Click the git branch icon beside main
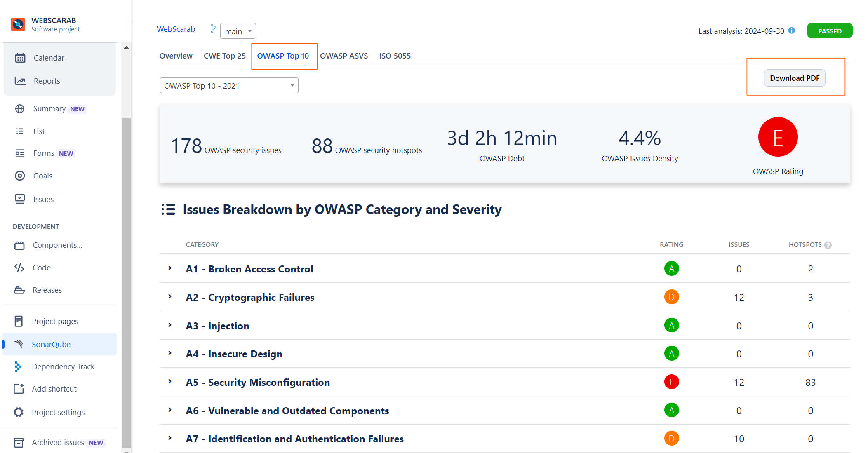The width and height of the screenshot is (868, 453). click(x=213, y=28)
